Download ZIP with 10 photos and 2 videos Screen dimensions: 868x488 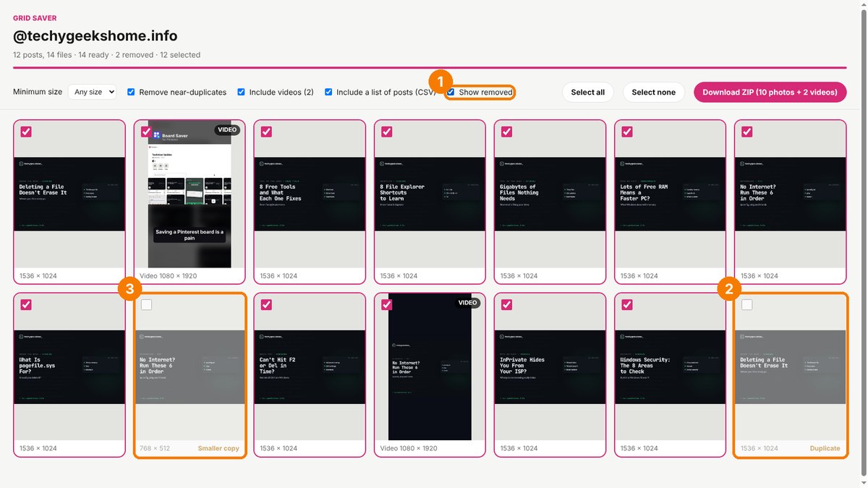(770, 92)
